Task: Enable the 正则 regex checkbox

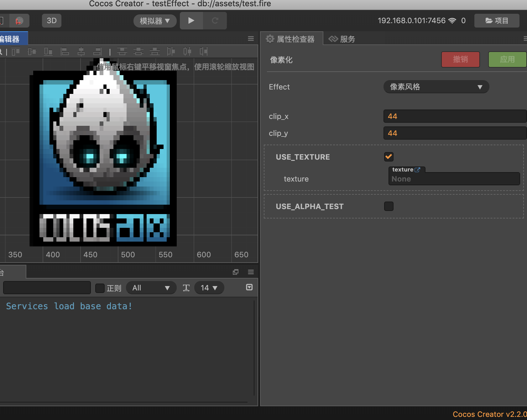Action: pos(100,288)
